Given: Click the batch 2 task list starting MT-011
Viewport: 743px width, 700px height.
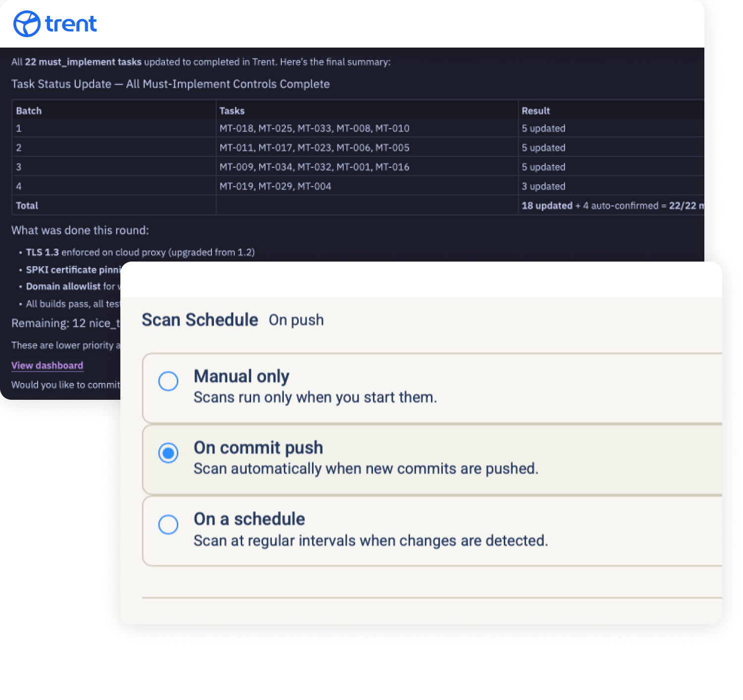Looking at the screenshot, I should (314, 148).
